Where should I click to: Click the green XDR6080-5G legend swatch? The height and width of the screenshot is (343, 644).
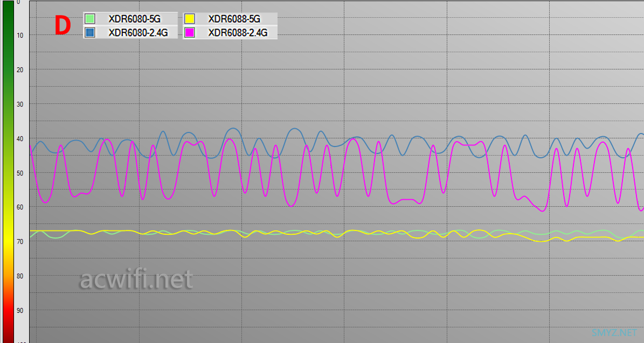pyautogui.click(x=90, y=19)
